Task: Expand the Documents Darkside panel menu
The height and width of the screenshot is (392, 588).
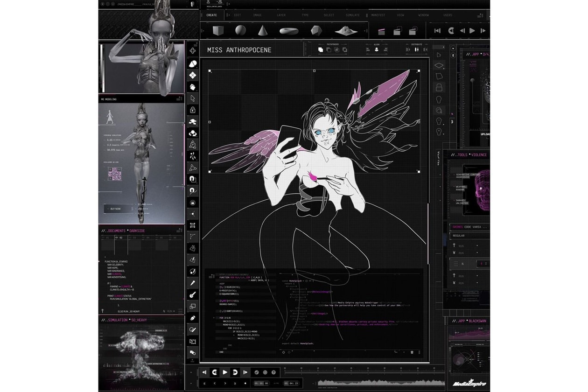Action: 179,231
